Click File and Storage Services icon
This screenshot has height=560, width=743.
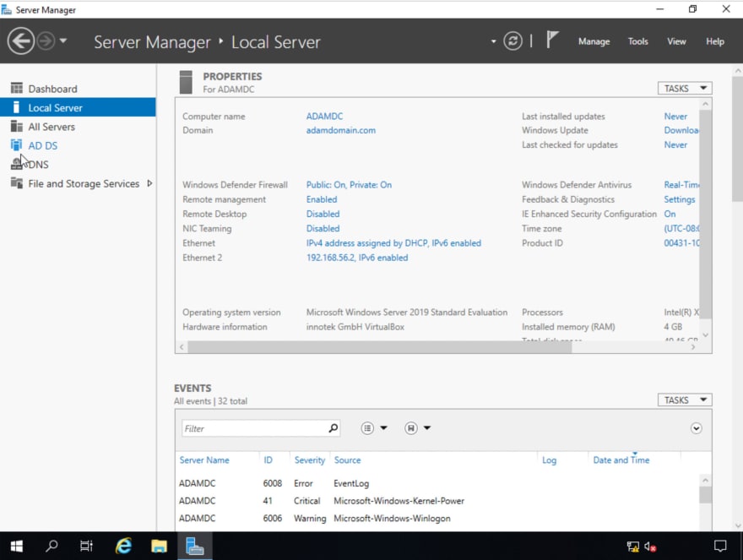pyautogui.click(x=17, y=183)
